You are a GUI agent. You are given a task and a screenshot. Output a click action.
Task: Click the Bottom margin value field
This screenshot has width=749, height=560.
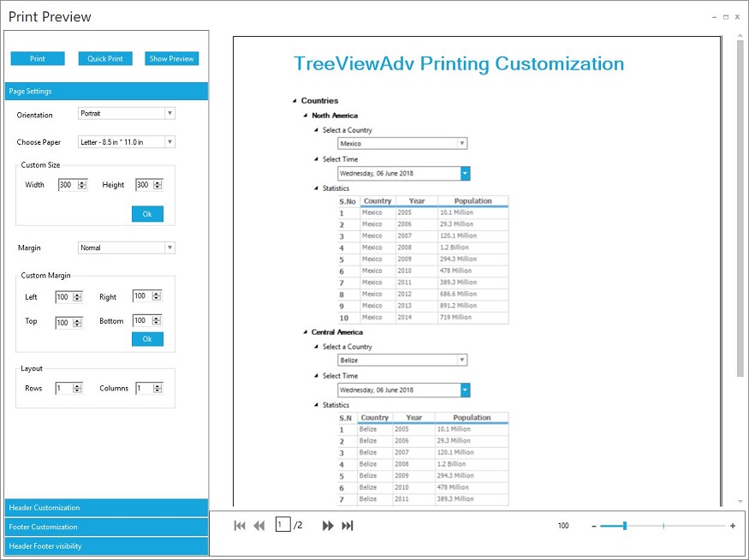[x=142, y=320]
